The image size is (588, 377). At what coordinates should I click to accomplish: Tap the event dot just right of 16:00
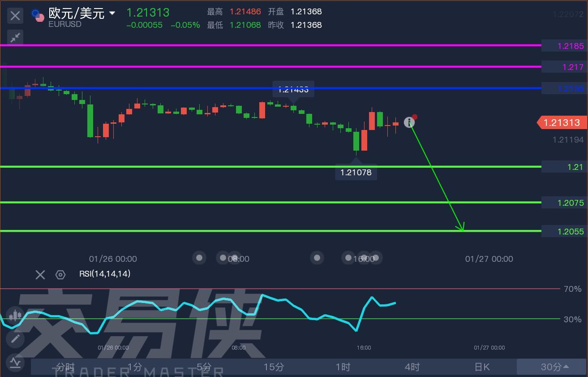pos(376,257)
